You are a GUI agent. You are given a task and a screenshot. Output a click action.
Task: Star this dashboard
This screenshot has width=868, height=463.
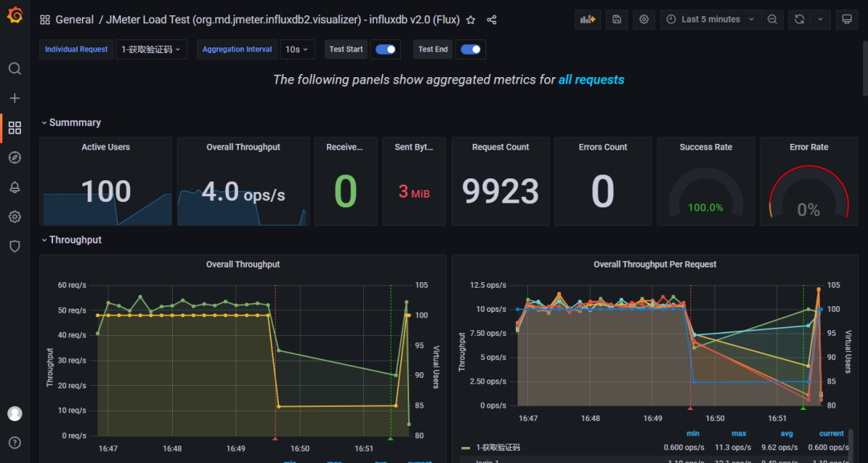[x=470, y=19]
